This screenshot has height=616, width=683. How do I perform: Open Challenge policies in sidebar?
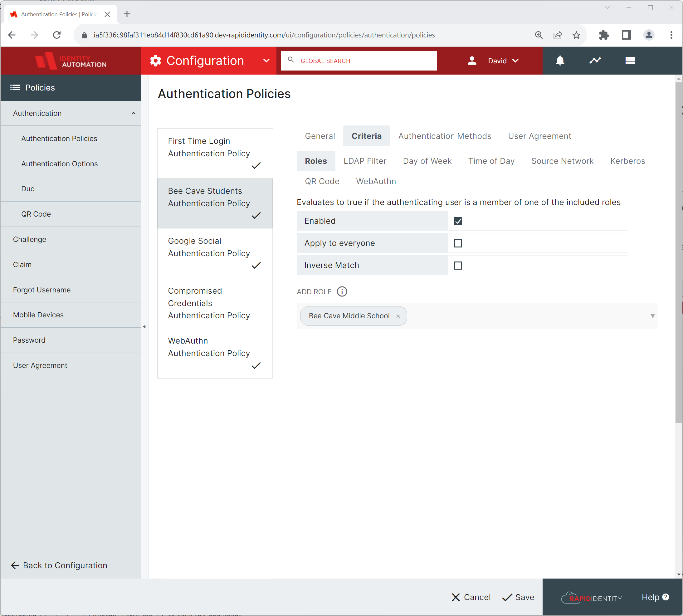pyautogui.click(x=71, y=239)
